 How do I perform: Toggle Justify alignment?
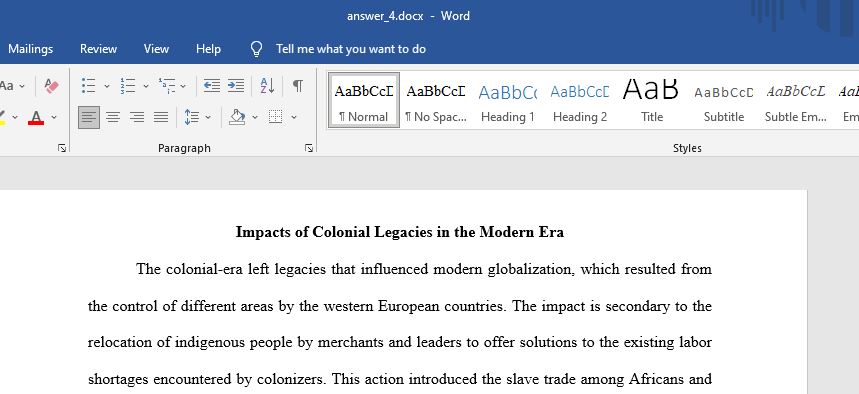click(161, 117)
